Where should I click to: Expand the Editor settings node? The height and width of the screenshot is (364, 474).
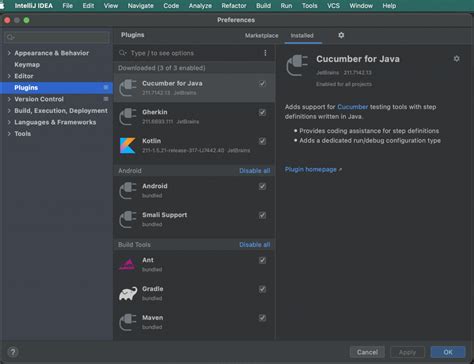coord(9,76)
